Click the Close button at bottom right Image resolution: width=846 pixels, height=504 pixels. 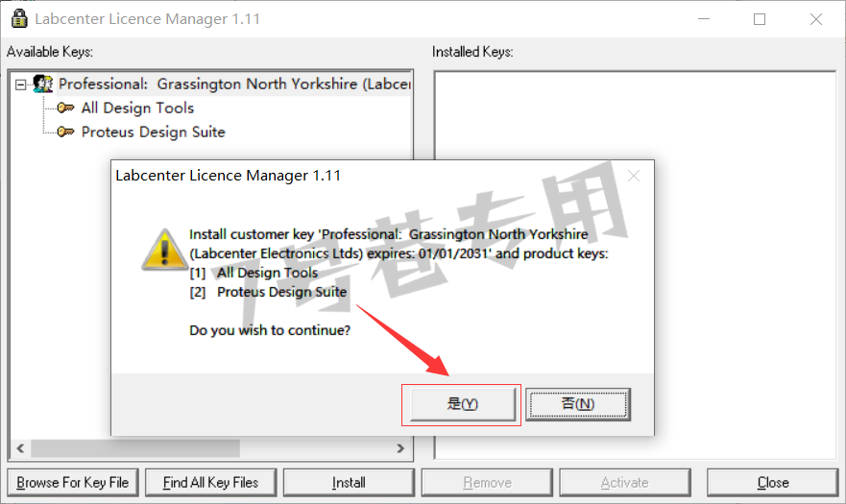pos(773,483)
